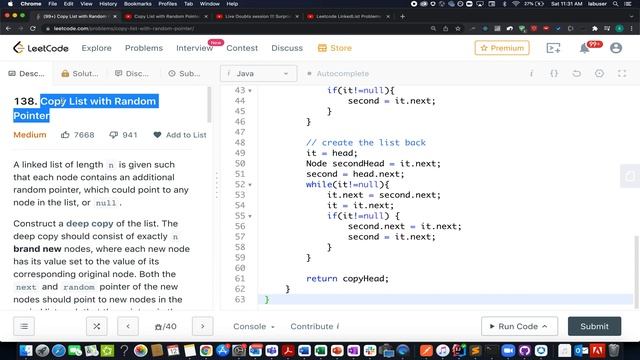Open the notifications bell

click(x=585, y=48)
